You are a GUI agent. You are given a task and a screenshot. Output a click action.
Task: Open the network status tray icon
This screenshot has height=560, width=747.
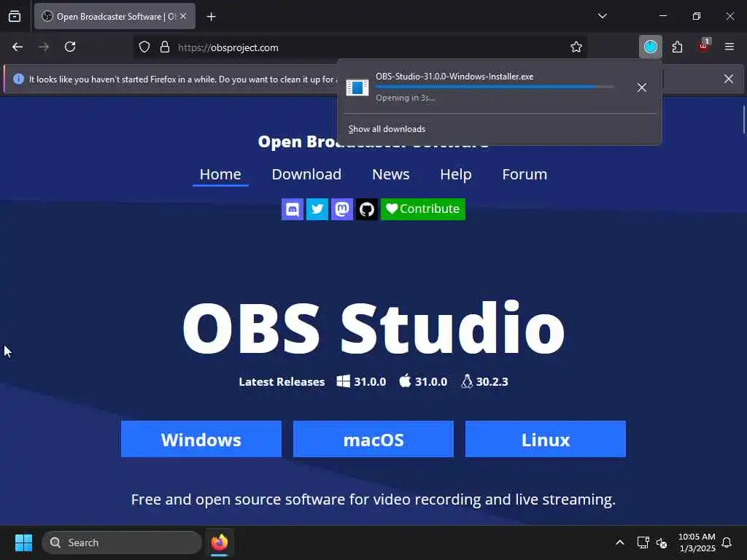643,542
